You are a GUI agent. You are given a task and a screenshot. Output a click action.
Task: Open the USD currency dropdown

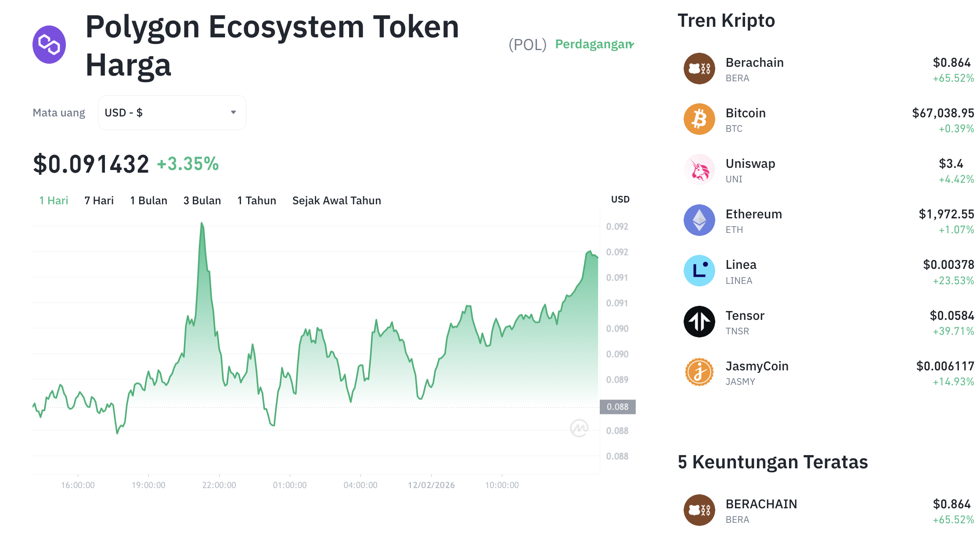172,113
